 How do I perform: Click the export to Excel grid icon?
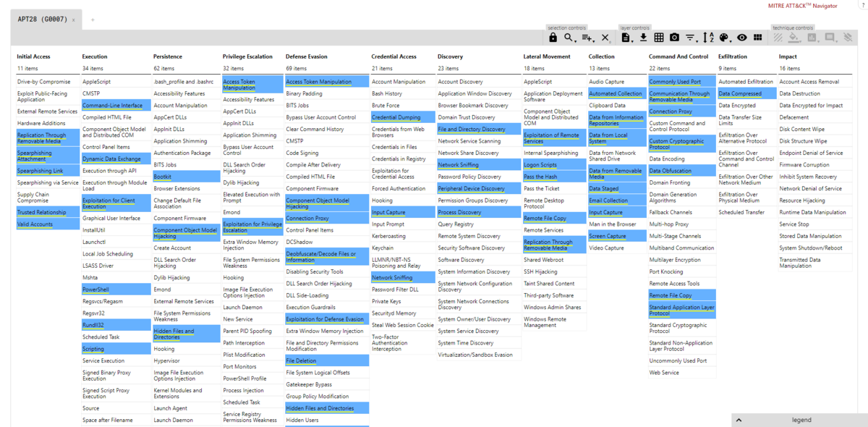pos(659,38)
